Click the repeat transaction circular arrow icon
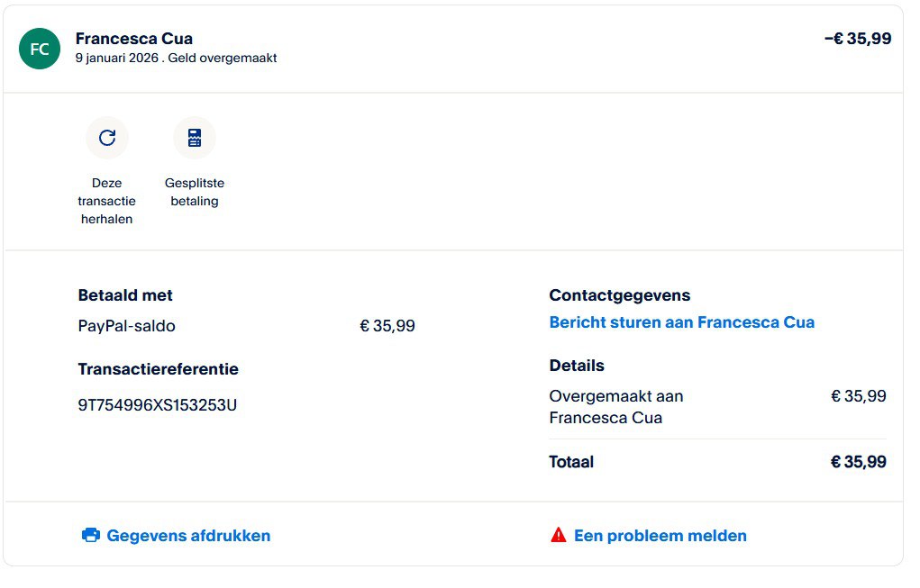 pos(107,138)
